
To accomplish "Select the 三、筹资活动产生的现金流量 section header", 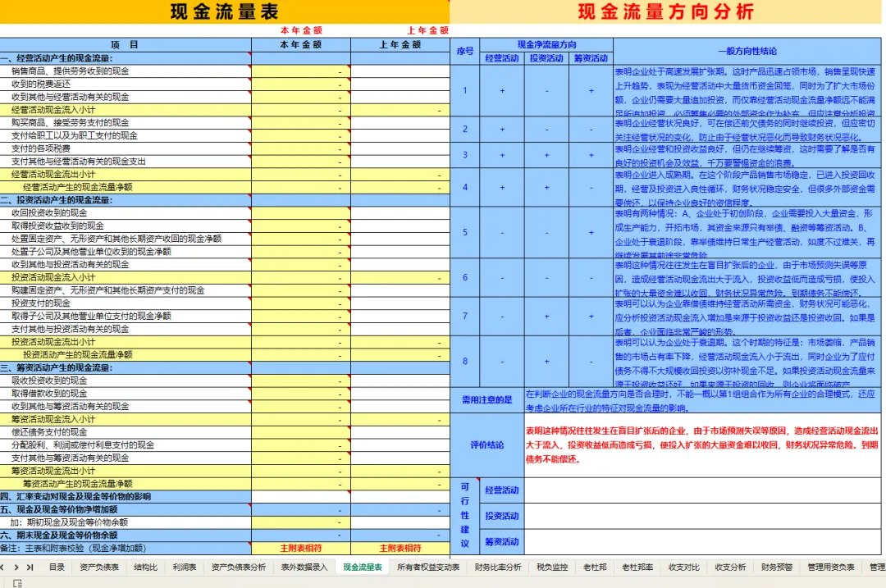I will coord(126,367).
